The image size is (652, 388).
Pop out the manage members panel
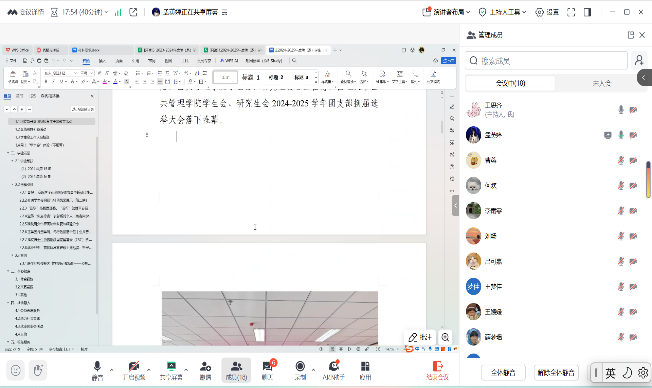pyautogui.click(x=631, y=35)
